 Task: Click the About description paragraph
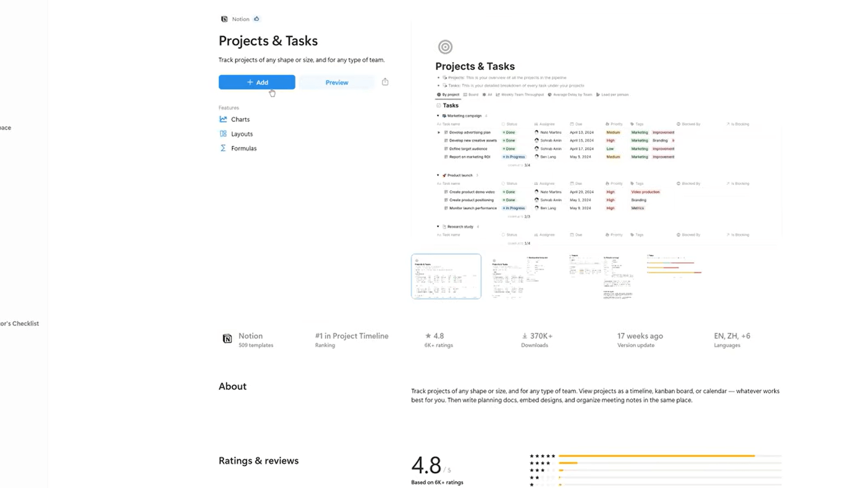coord(595,396)
